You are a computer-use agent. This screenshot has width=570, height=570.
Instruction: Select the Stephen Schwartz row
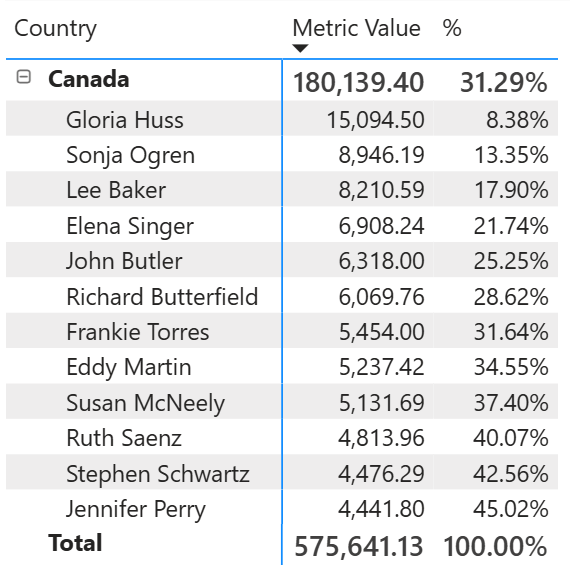282,472
